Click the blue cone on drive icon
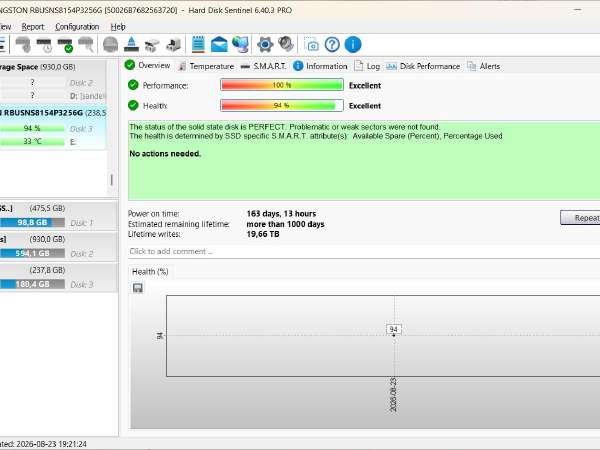Viewport: 600px width, 450px height. 131,45
